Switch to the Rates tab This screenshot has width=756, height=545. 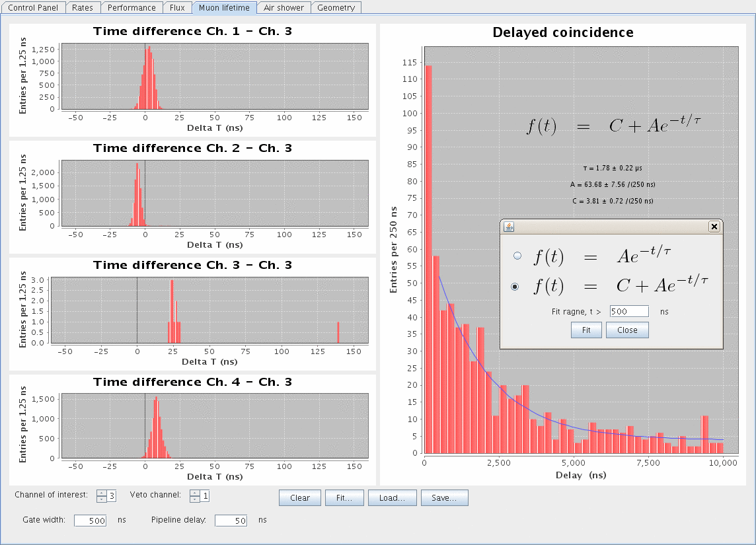pyautogui.click(x=83, y=8)
